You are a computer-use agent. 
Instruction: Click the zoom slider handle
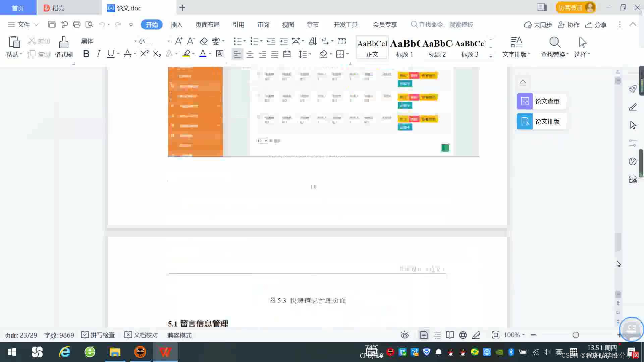pyautogui.click(x=576, y=335)
